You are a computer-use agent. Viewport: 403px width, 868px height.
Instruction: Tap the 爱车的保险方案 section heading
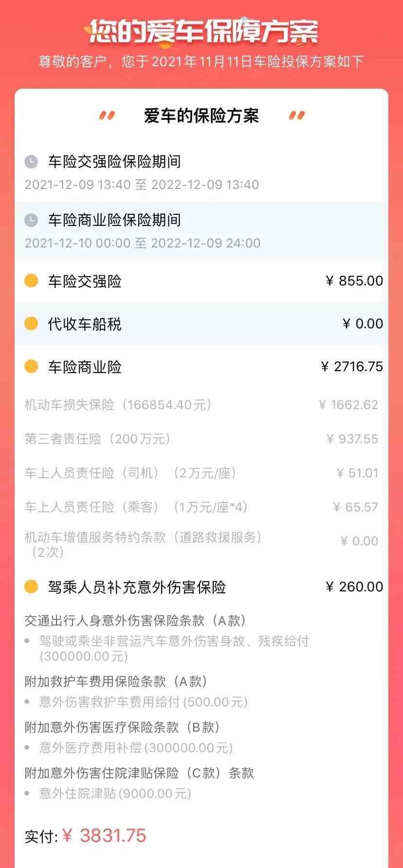coord(201,116)
